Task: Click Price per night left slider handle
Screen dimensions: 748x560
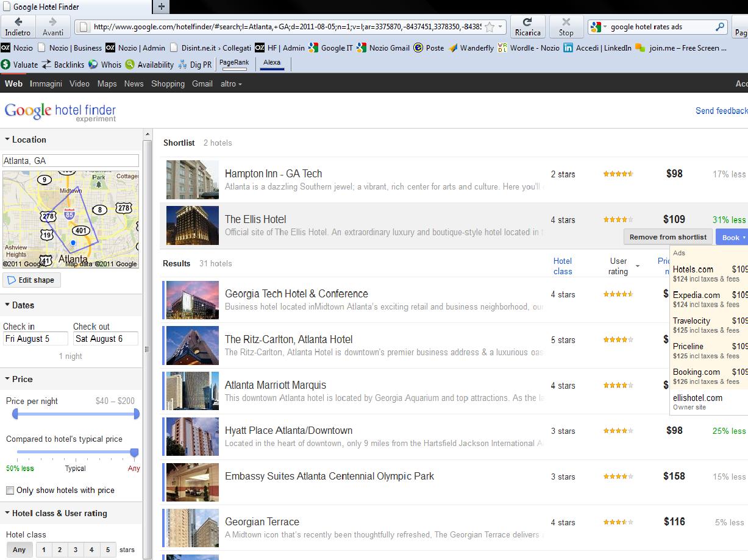Action: tap(15, 414)
